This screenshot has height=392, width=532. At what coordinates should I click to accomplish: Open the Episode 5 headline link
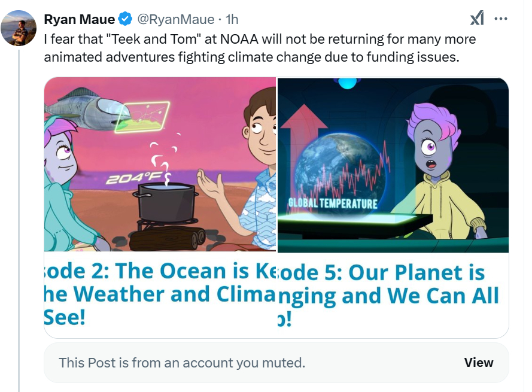(x=392, y=294)
